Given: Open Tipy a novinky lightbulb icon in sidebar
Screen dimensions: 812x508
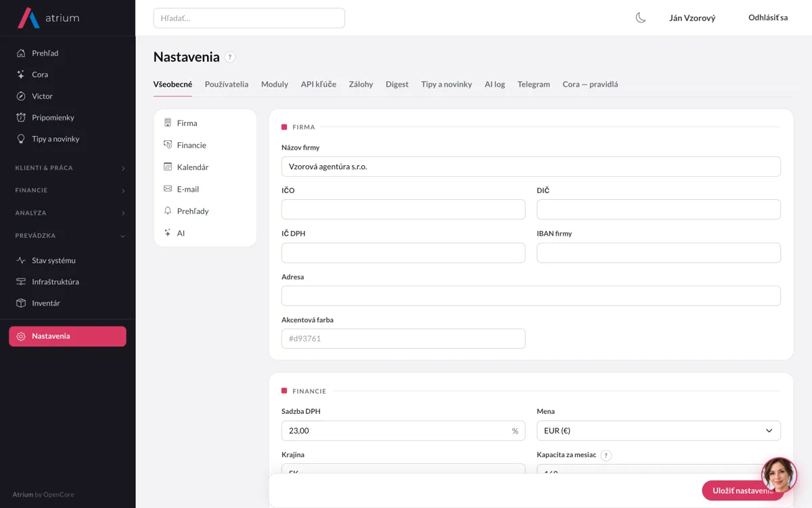Looking at the screenshot, I should point(21,139).
